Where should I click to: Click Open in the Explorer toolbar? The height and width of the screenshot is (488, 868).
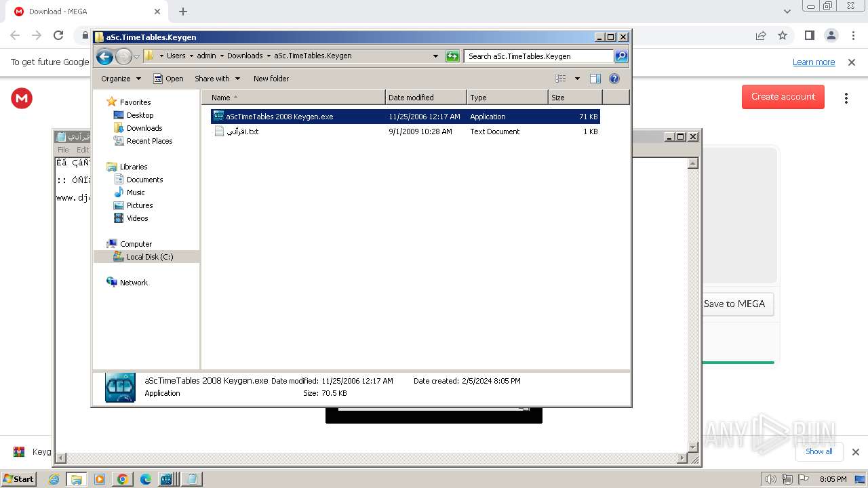point(168,79)
